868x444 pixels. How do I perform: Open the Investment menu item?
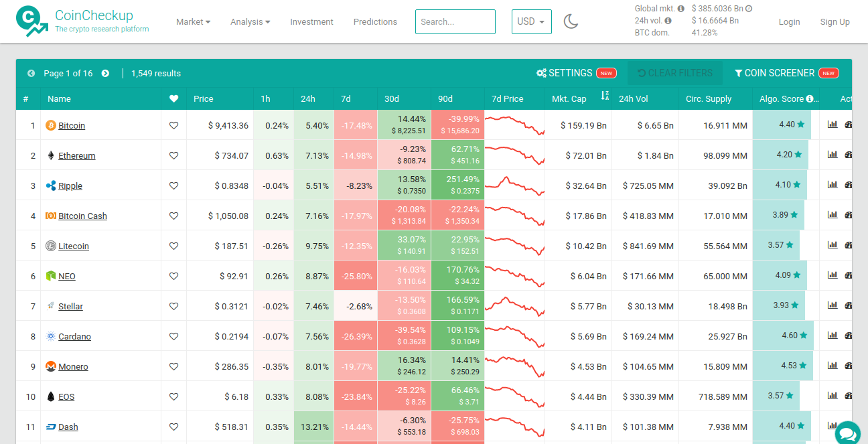pyautogui.click(x=311, y=21)
